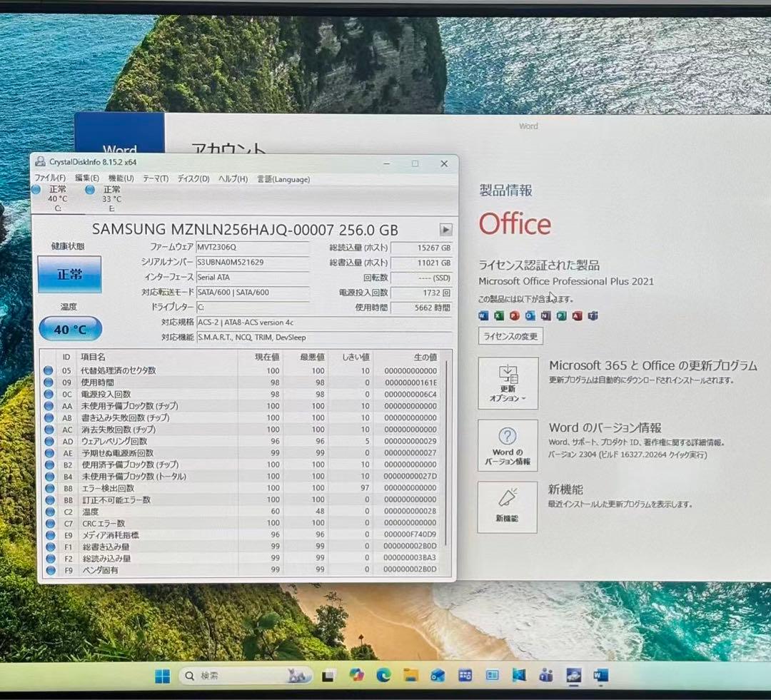Click total host writes value 11021 GB
The image size is (771, 700).
(421, 263)
